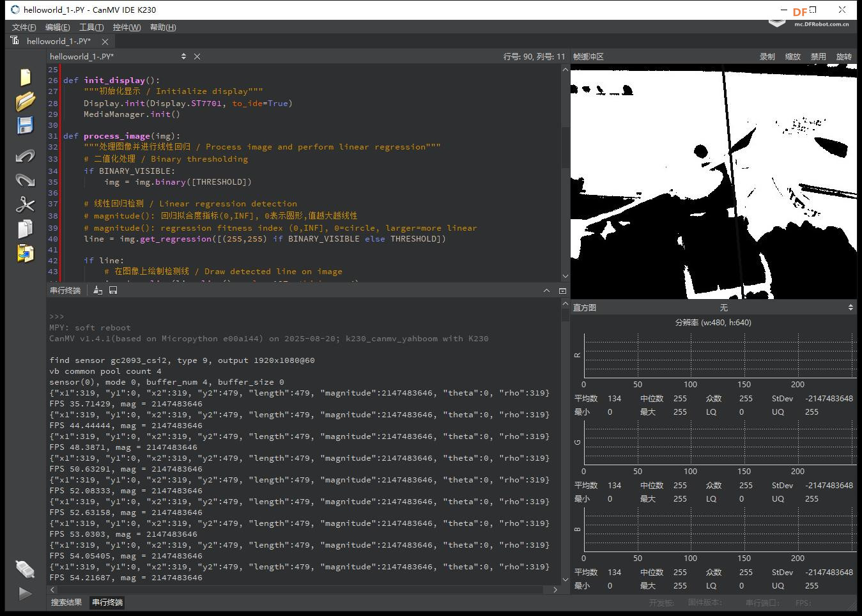This screenshot has height=616, width=862.
Task: Click the New File icon in sidebar
Action: pyautogui.click(x=25, y=77)
